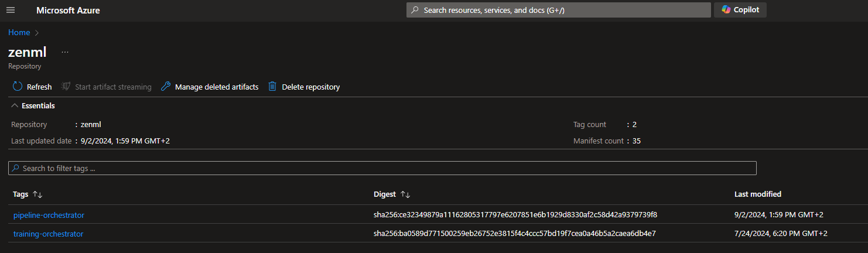Screen dimensions: 868x253
Task: Click the Tag count value 2
Action: pos(634,125)
